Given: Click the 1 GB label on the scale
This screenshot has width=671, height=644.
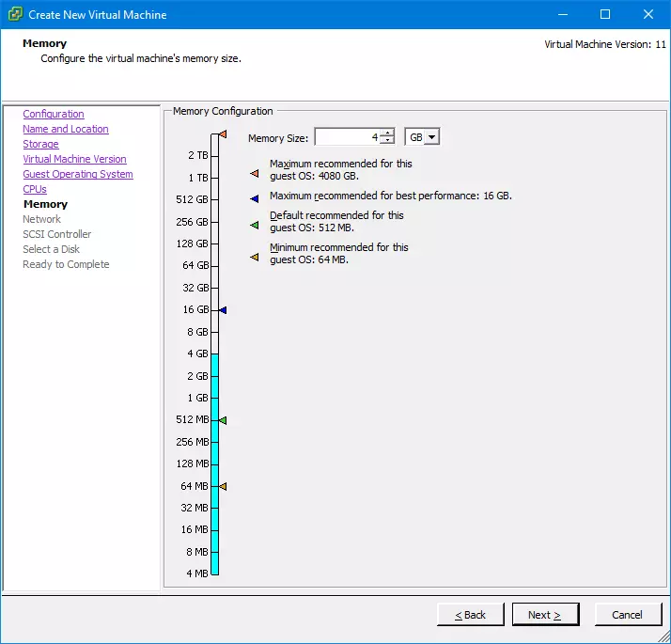Looking at the screenshot, I should coord(197,398).
